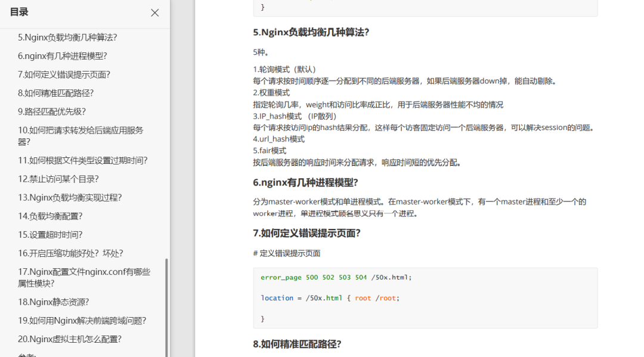Go to 7.如何定义错误提示页面? in sidebar
Screen dimensions: 644x357
[64, 74]
